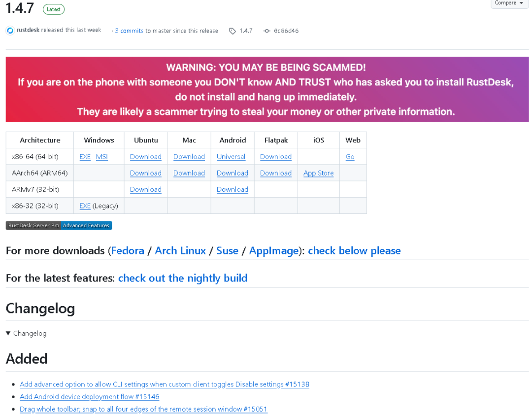Click the 'Web' column header
Image resolution: width=532 pixels, height=415 pixels.
353,140
